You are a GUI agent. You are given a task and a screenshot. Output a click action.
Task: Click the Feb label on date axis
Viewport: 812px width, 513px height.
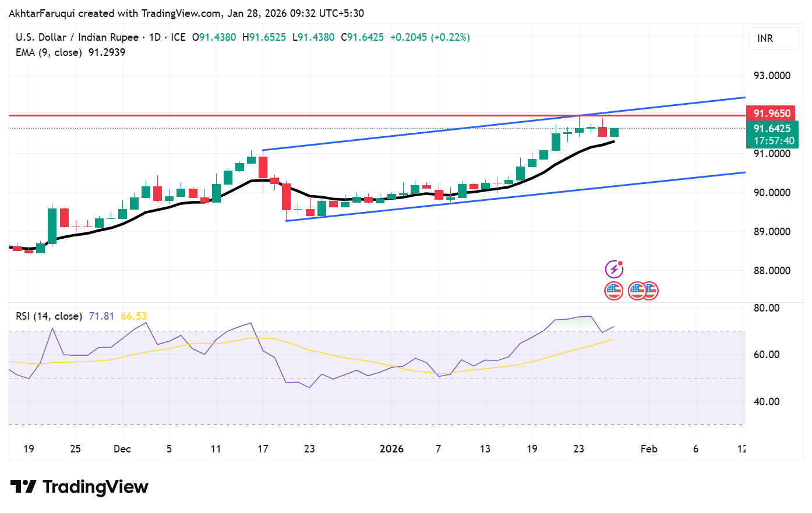click(648, 449)
